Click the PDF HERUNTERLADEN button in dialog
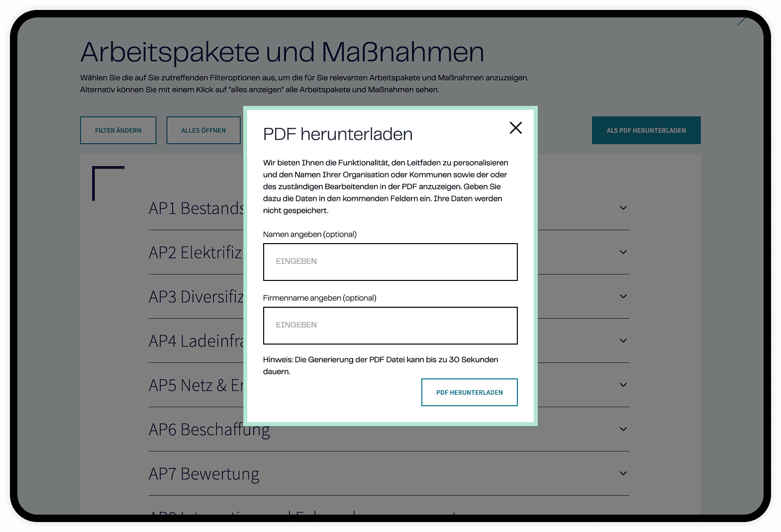 470,392
